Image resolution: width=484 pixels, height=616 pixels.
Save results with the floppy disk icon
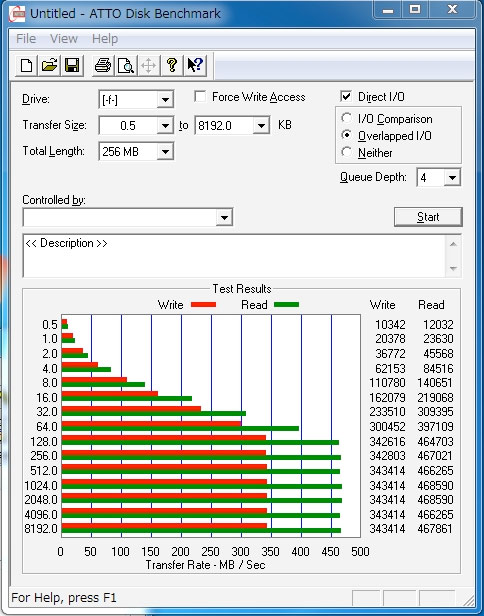(72, 65)
